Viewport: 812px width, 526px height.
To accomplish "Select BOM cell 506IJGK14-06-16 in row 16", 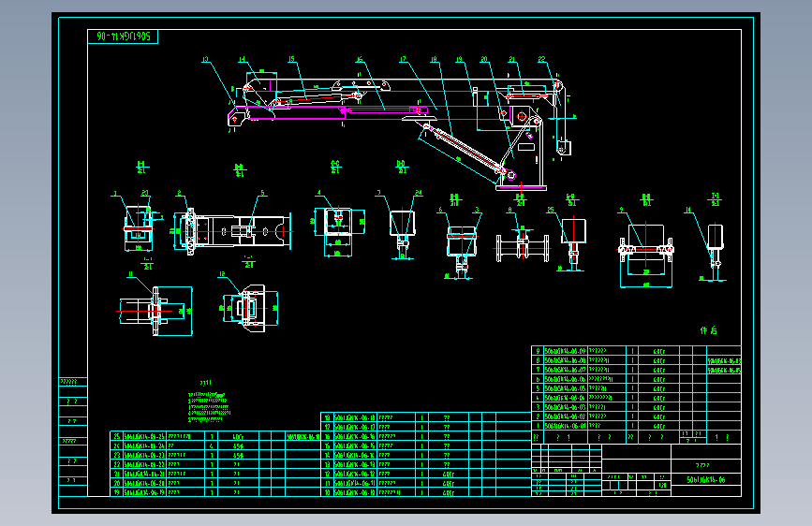I will [355, 436].
